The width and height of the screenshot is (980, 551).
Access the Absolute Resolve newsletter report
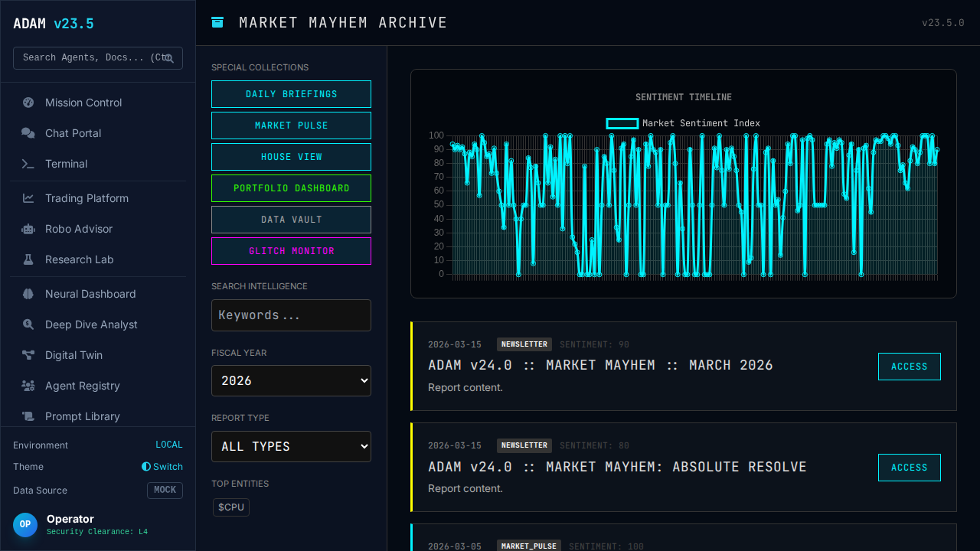tap(909, 468)
